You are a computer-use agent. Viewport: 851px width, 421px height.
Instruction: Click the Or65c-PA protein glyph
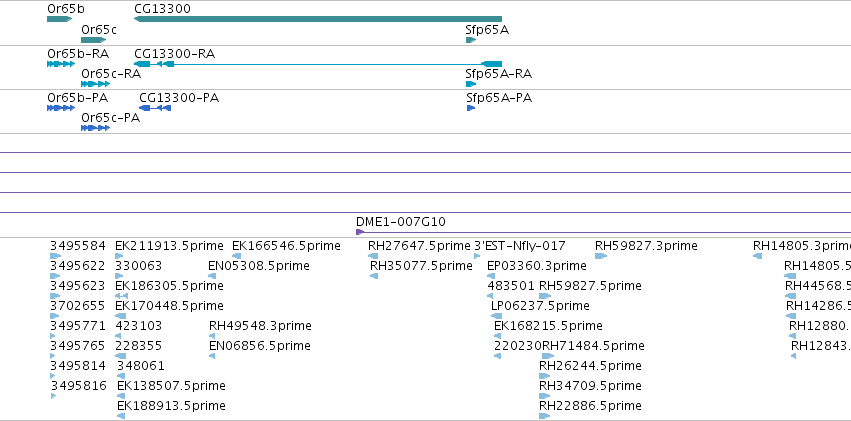(x=96, y=128)
